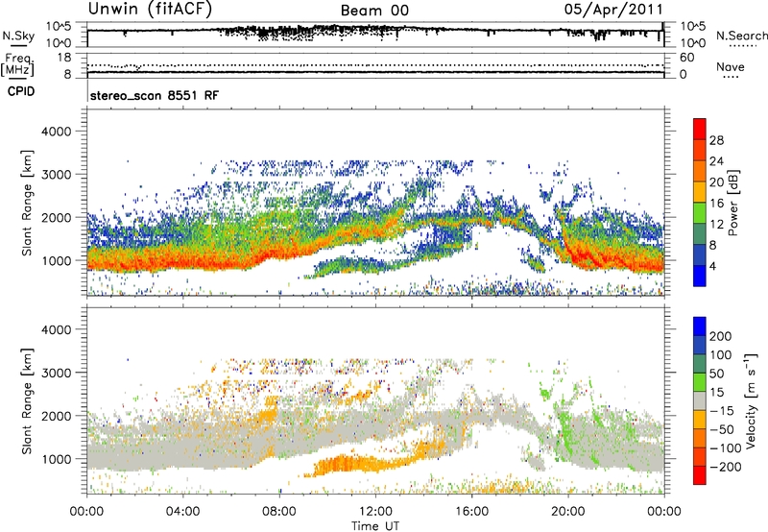Screen dimensions: 768x532
Task: Click the 'Unwin (fitACF)' title text
Action: (150, 10)
